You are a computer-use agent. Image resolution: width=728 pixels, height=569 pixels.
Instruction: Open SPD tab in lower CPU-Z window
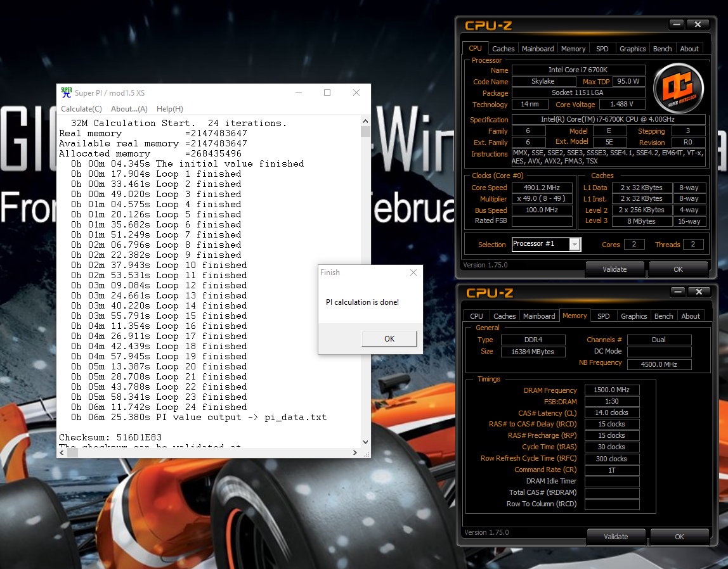tap(604, 316)
